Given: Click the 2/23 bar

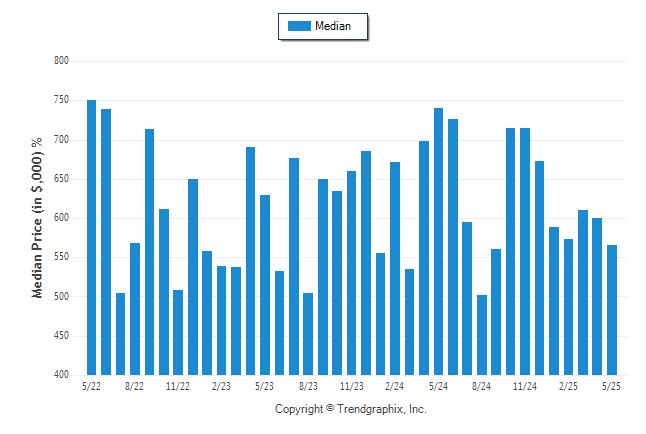Looking at the screenshot, I should [x=221, y=320].
